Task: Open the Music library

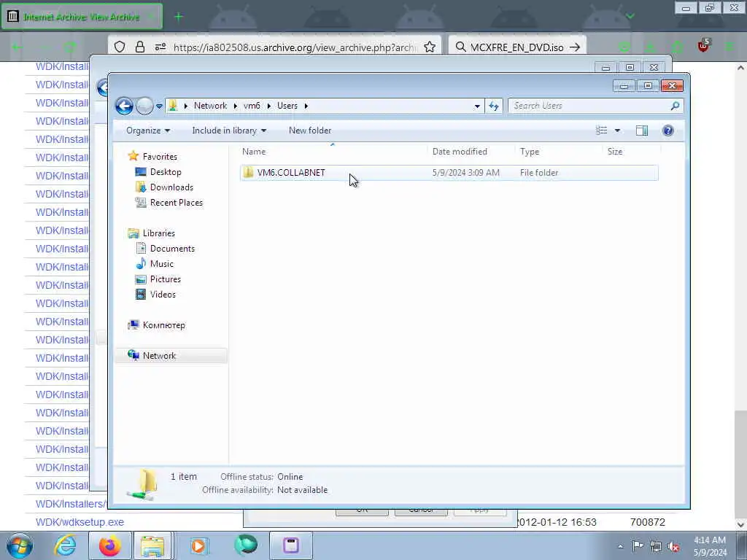Action: 161,264
